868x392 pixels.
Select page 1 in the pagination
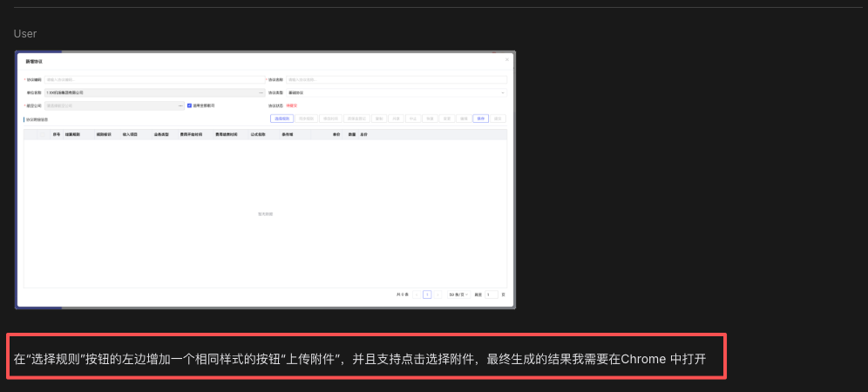point(427,294)
